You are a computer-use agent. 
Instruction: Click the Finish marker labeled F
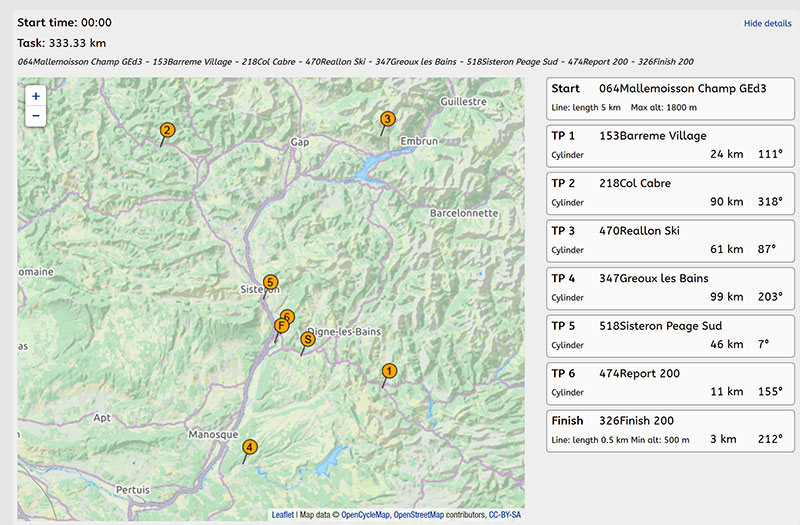click(281, 326)
